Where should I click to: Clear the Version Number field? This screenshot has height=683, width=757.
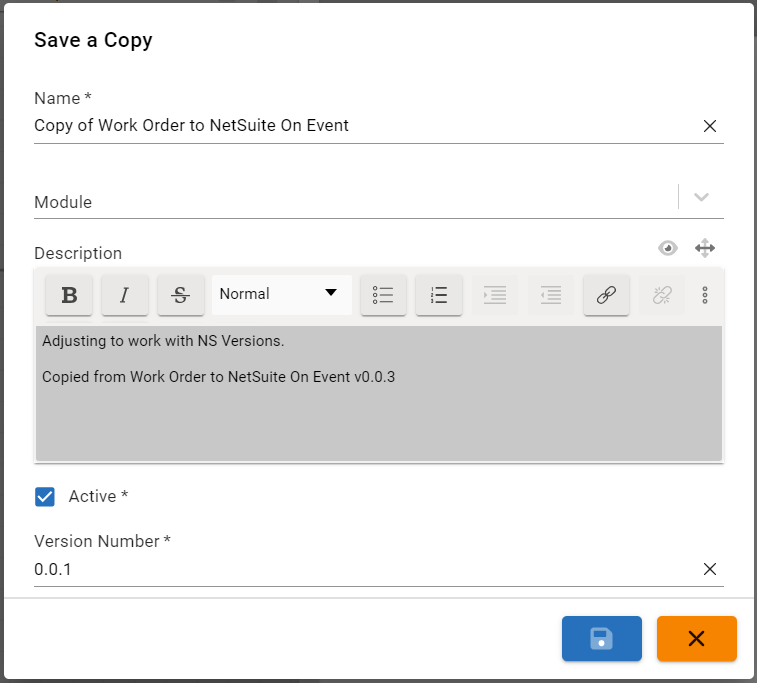point(710,569)
